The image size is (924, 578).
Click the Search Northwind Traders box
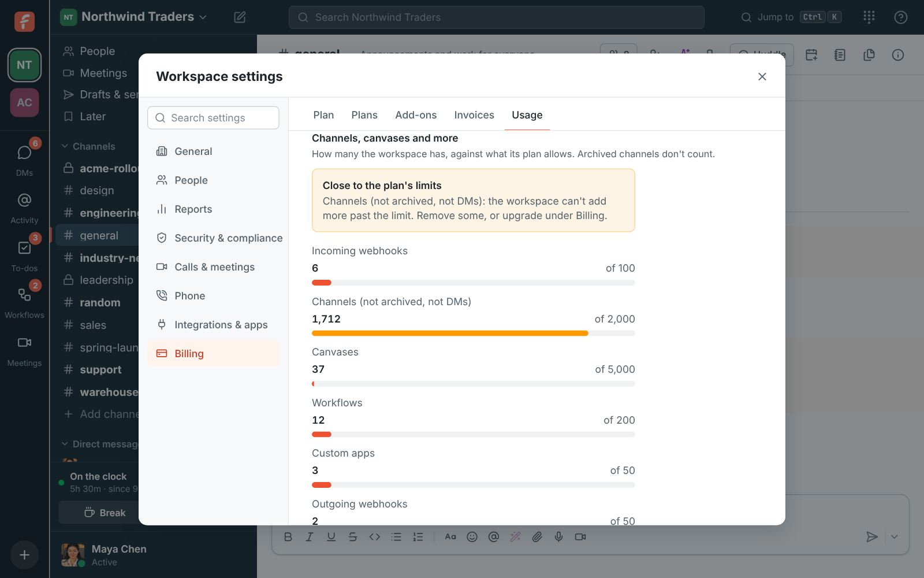496,17
